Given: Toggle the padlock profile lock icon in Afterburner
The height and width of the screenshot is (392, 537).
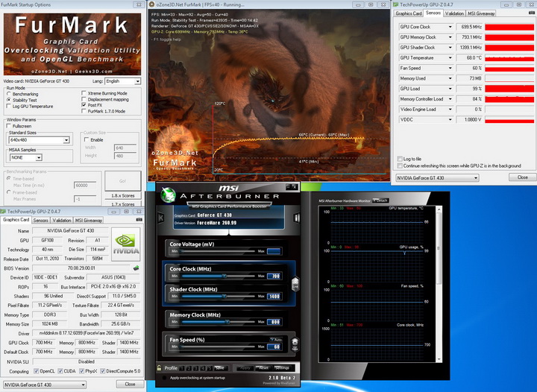Looking at the screenshot, I should click(160, 368).
